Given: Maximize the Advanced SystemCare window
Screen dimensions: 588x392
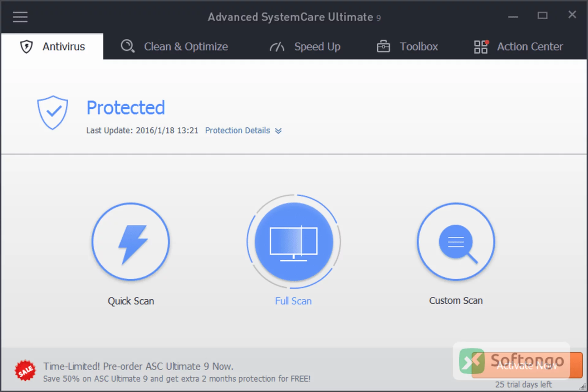Looking at the screenshot, I should point(542,15).
